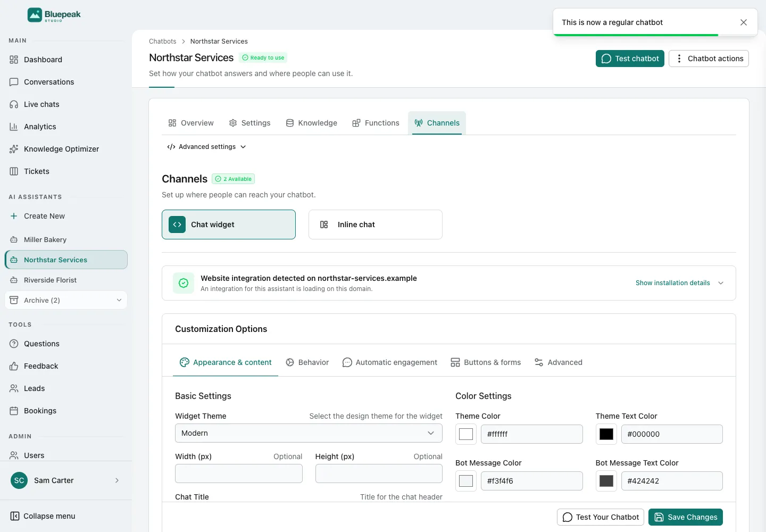This screenshot has height=532, width=766.
Task: Open the Questions tool
Action: point(66,344)
